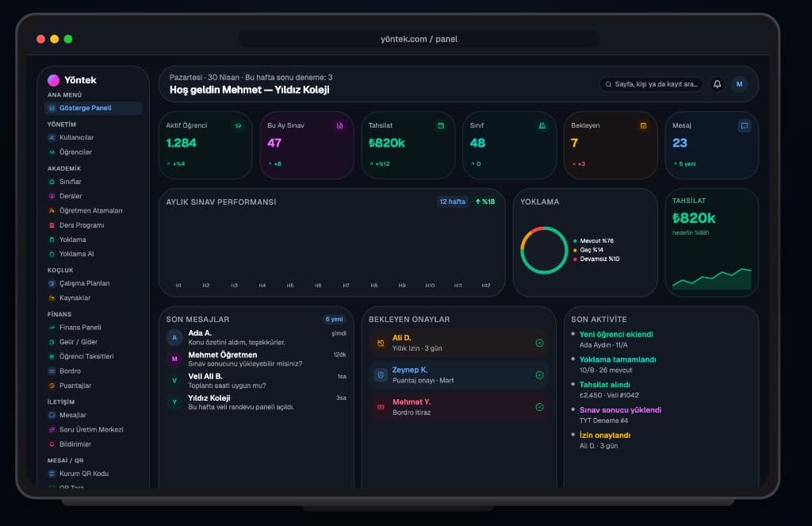
Task: Open Ada A. message in Son Mesajlar
Action: click(256, 337)
